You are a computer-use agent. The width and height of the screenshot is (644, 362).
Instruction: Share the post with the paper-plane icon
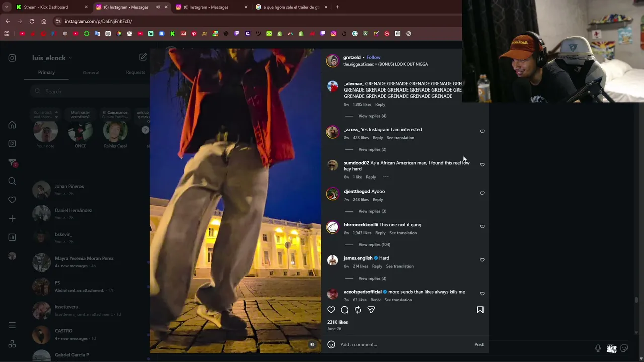tap(371, 310)
